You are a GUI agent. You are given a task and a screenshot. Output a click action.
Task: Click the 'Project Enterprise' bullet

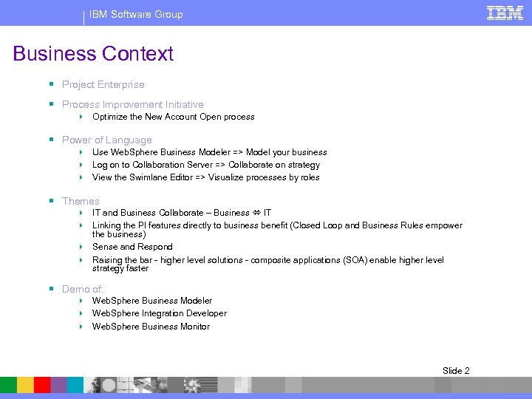[103, 84]
